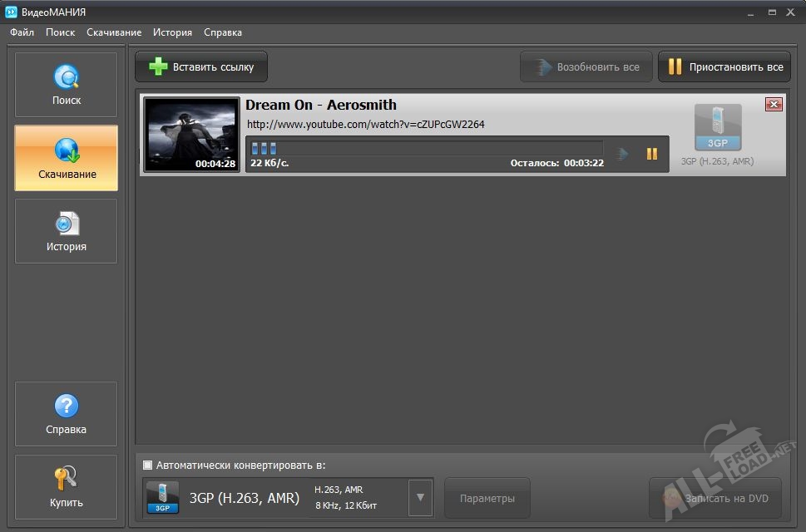Open the Файл menu
Viewport: 806px width, 532px height.
[x=22, y=32]
